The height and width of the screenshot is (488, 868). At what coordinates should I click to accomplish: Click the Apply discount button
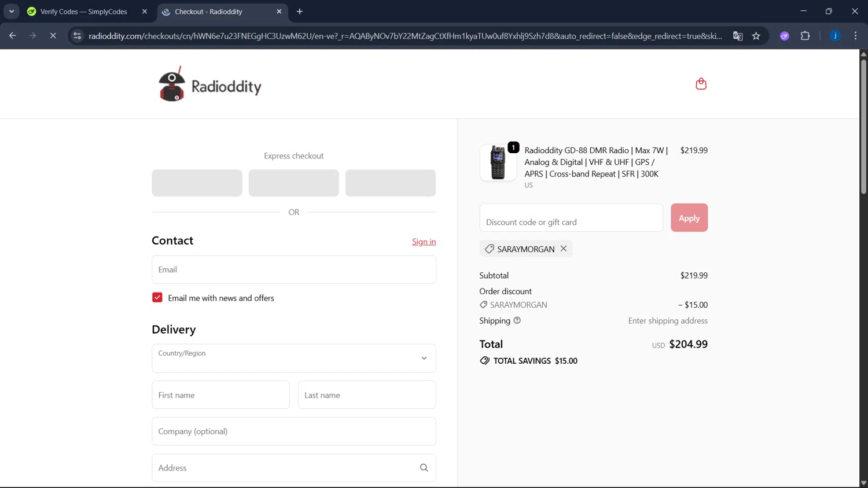point(689,218)
